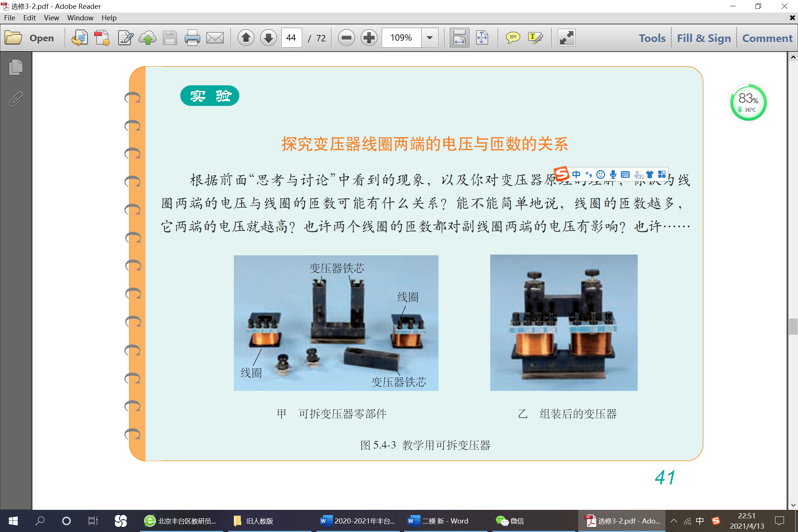Click the Open folder icon

13,38
